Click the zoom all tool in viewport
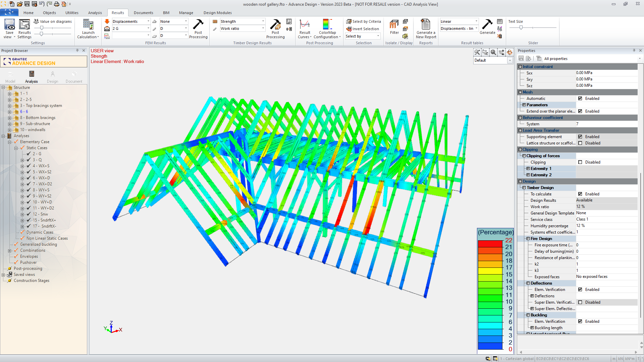Image resolution: width=644 pixels, height=362 pixels. coord(493,52)
